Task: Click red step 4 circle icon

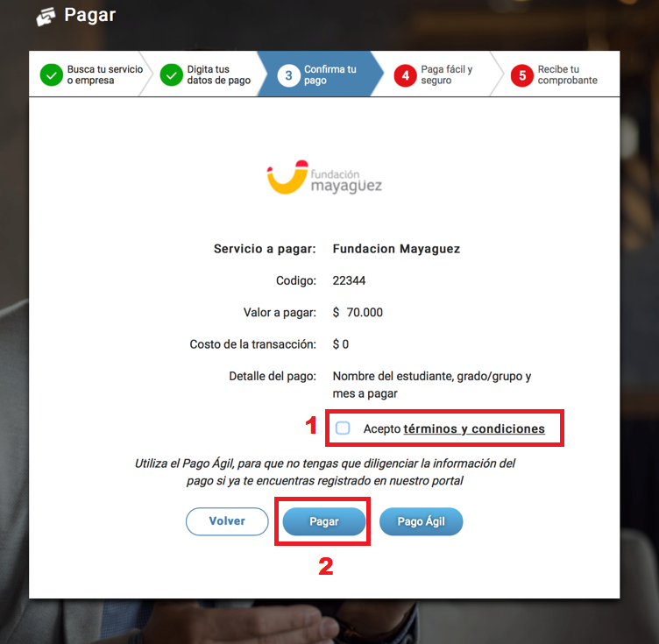Action: coord(405,75)
